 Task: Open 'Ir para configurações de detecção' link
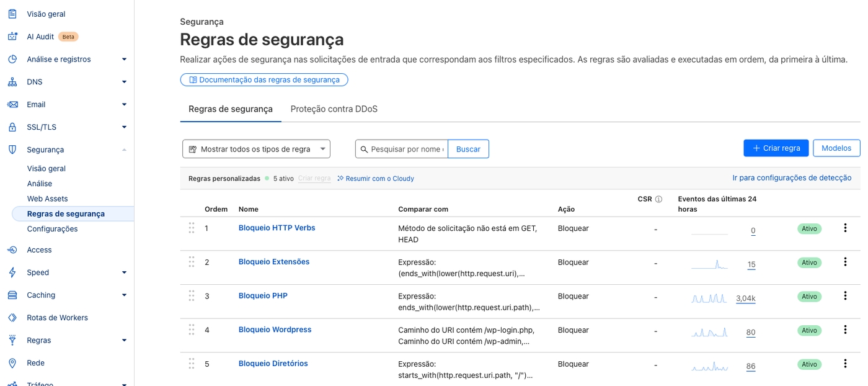coord(792,177)
